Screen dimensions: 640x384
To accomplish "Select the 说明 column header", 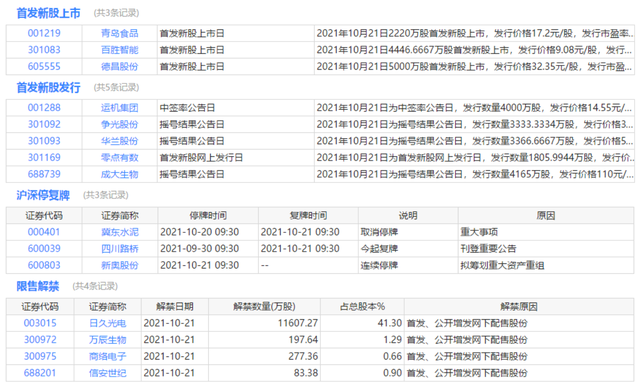I will click(x=408, y=215).
